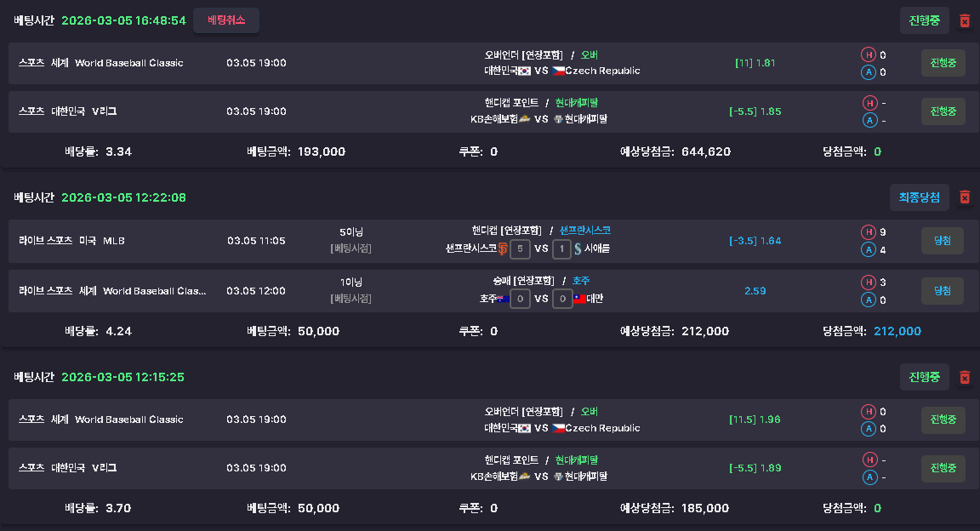Delete the bet placed at 12:22:08

965,197
